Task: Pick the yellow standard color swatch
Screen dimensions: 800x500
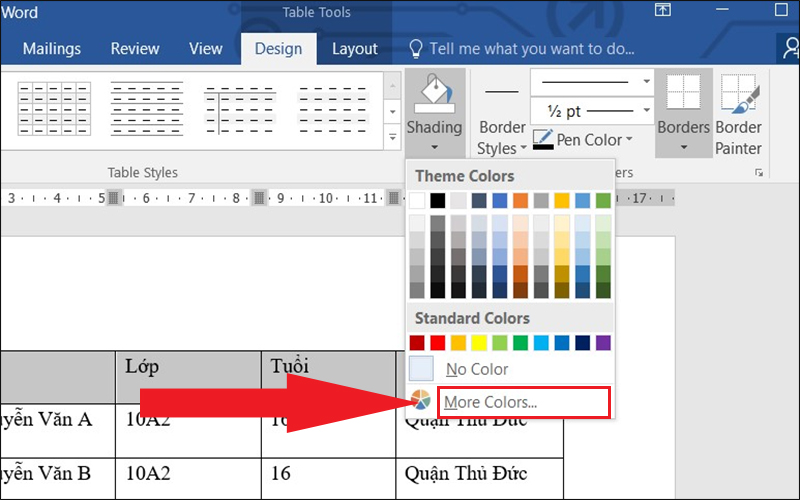Action: 479,342
